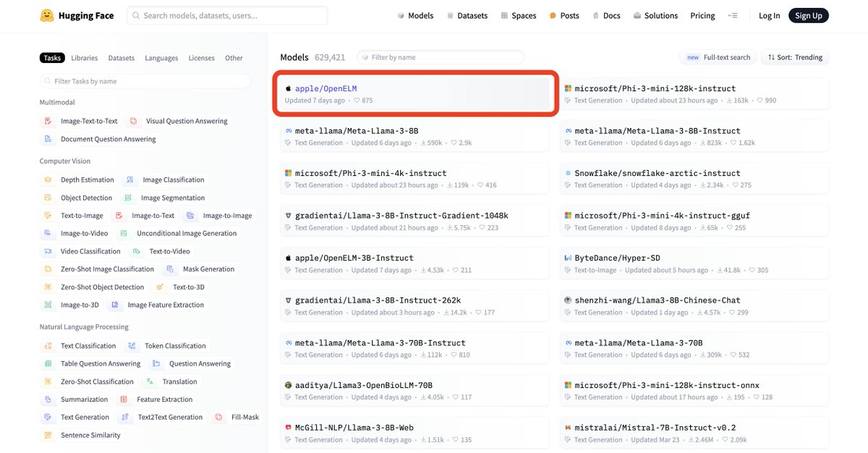Click the Image Classification task icon
The height and width of the screenshot is (453, 868).
click(130, 179)
